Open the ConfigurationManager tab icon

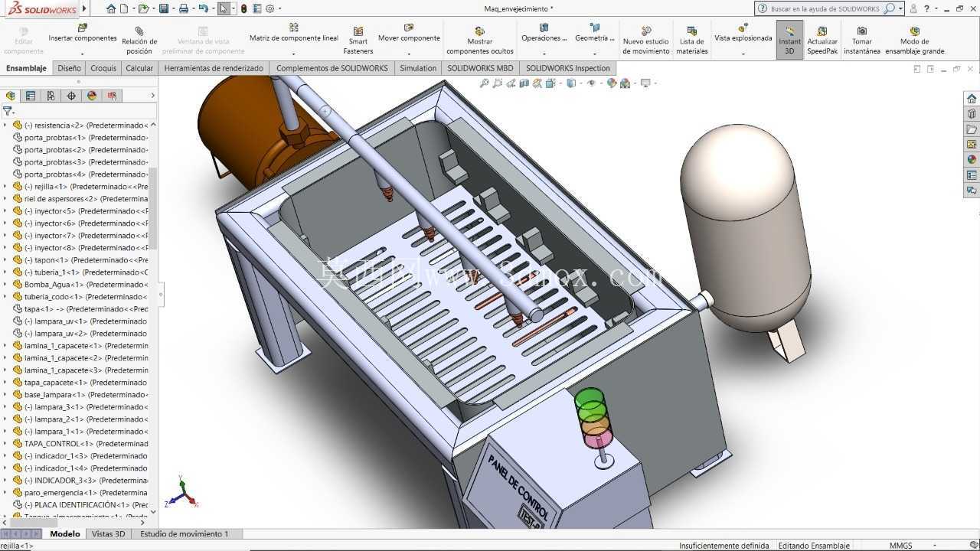pyautogui.click(x=51, y=96)
